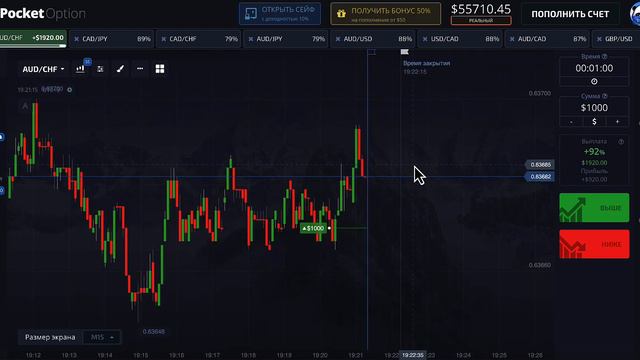Image resolution: width=640 pixels, height=360 pixels.
Task: Switch to the AUD/USD 88% tab
Action: point(373,39)
